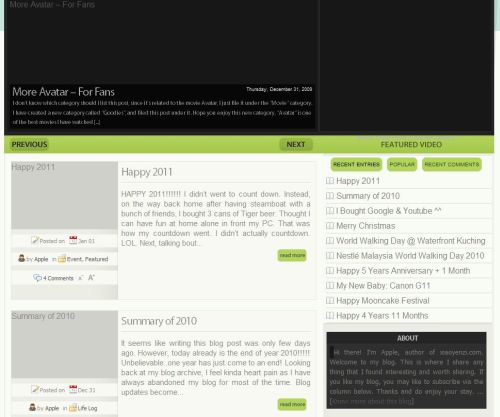Decrease font size with small A icon
Viewport: 500px width, 417px height.
pos(80,278)
